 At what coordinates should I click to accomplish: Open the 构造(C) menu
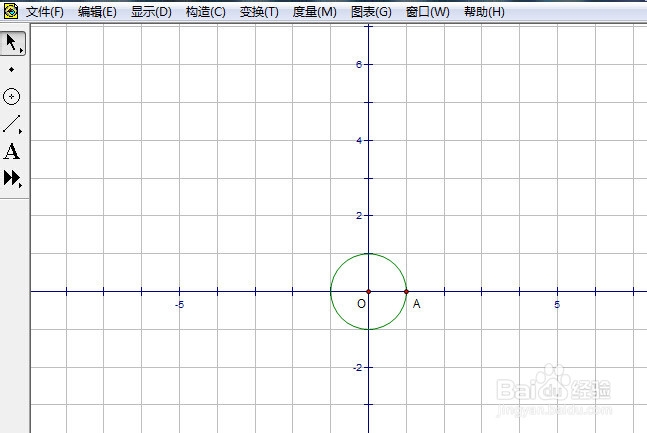point(205,12)
